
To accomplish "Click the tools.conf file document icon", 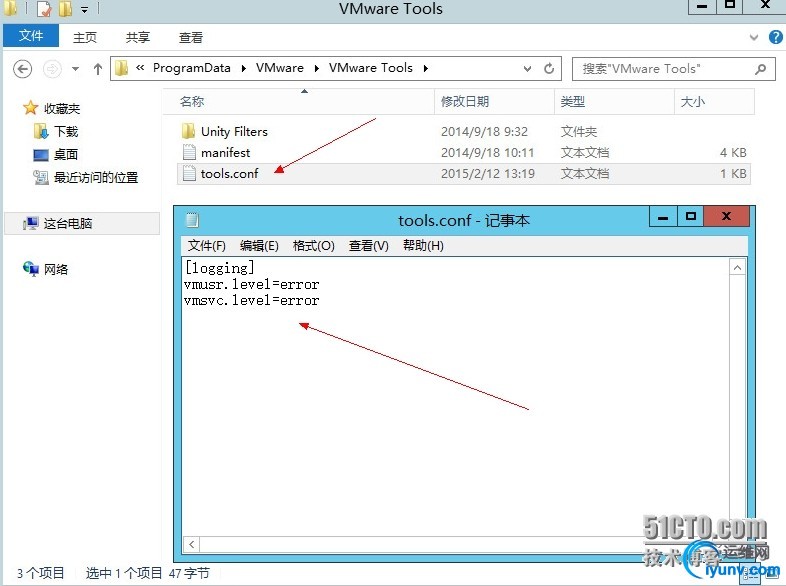I will [x=189, y=173].
